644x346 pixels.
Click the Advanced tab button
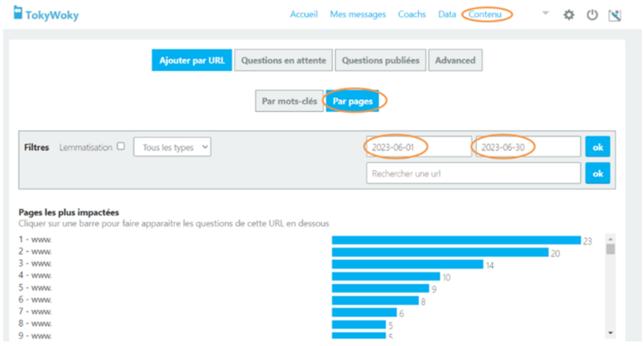pos(455,61)
